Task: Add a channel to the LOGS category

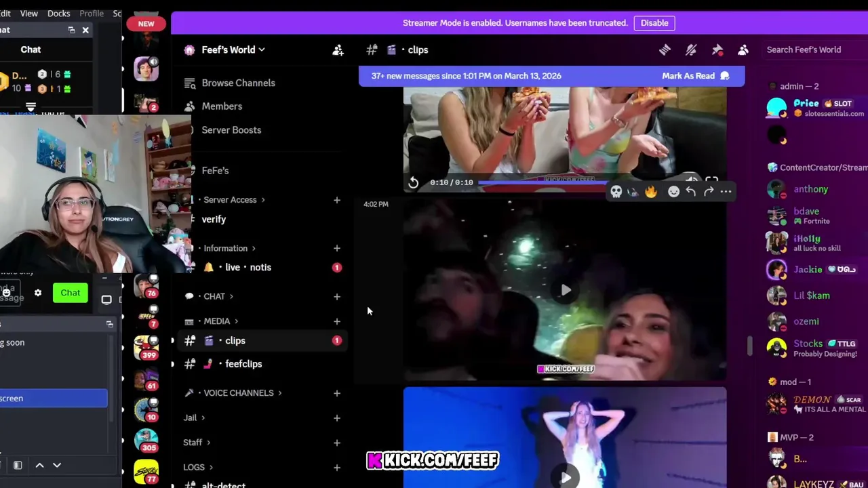Action: [337, 467]
